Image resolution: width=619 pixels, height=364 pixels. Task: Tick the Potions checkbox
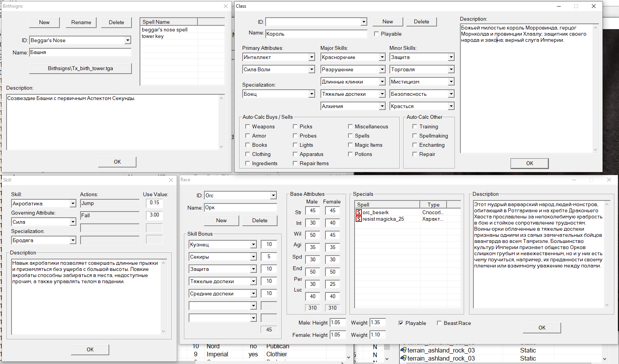click(350, 154)
